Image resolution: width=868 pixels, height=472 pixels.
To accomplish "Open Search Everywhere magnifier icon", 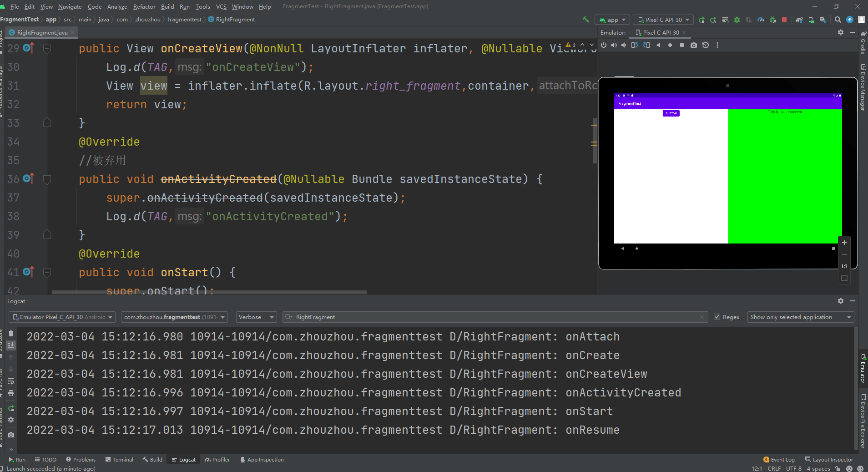I will [838, 20].
